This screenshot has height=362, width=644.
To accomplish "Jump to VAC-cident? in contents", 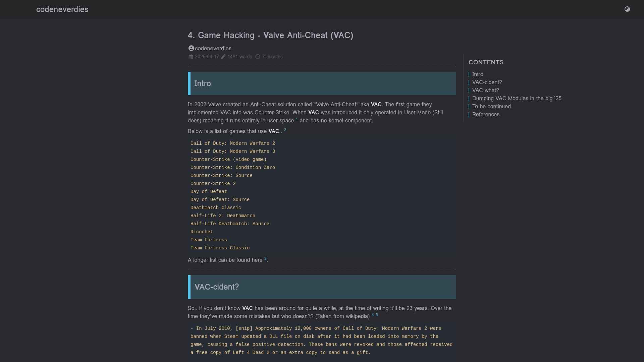I will [487, 82].
